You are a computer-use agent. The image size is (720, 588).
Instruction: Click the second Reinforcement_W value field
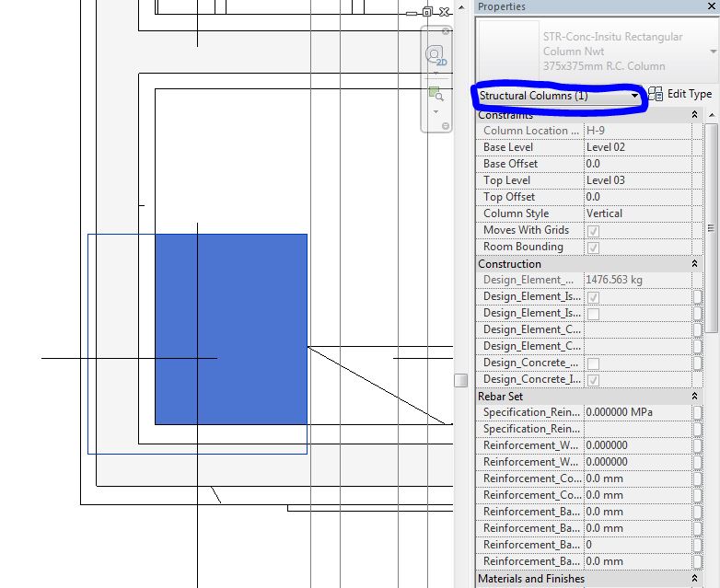pyautogui.click(x=637, y=462)
